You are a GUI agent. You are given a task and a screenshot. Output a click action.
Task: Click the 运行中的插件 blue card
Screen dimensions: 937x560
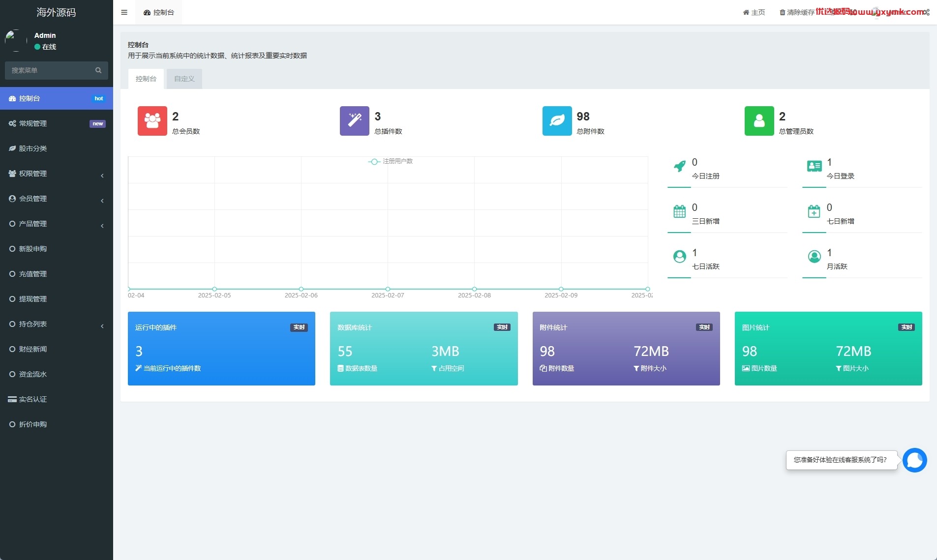click(221, 349)
